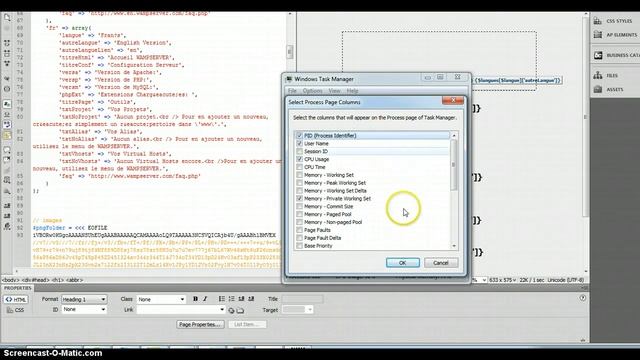Viewport: 640px width, 360px height.
Task: Switch to HTML mode in Properties panel
Action: [16, 300]
